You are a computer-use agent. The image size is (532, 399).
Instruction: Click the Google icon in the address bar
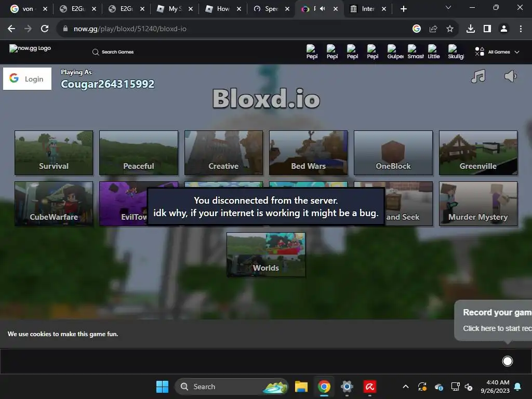click(x=417, y=29)
